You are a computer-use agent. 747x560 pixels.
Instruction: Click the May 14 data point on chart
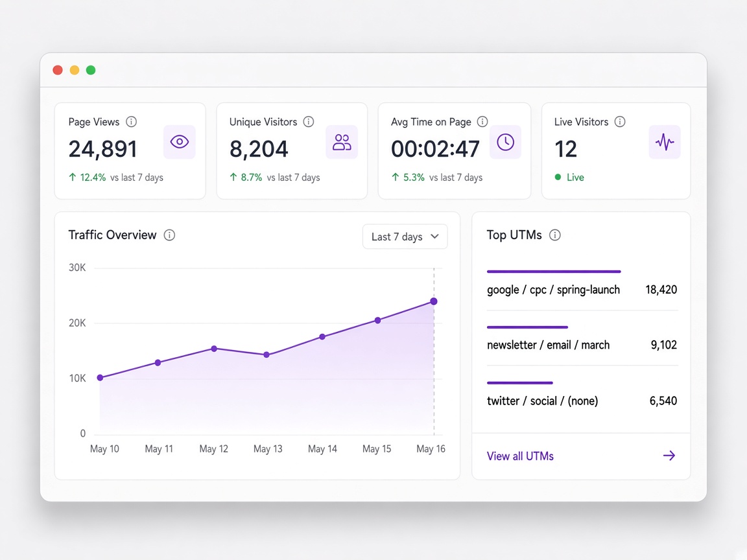click(x=322, y=336)
